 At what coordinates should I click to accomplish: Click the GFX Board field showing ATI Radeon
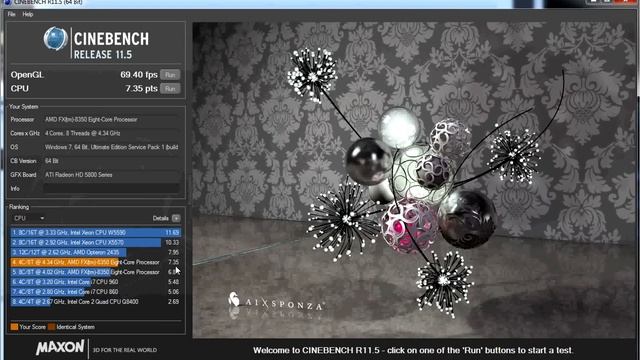click(111, 175)
